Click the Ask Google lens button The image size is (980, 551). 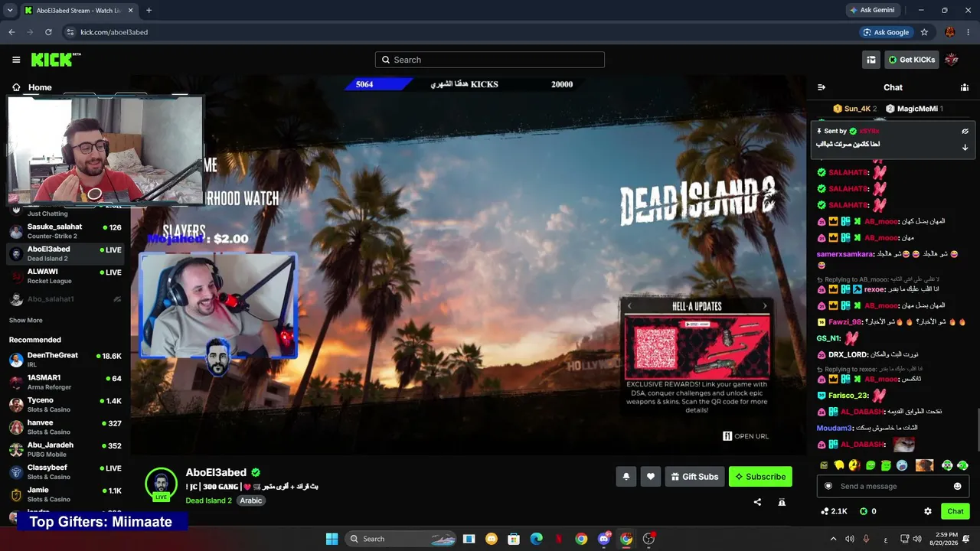click(886, 32)
